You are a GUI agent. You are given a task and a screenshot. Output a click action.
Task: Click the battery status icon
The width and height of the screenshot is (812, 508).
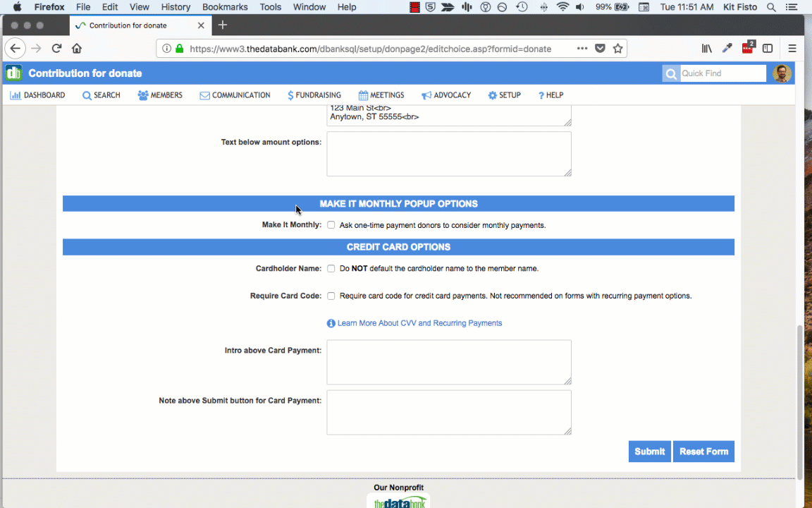pyautogui.click(x=622, y=7)
